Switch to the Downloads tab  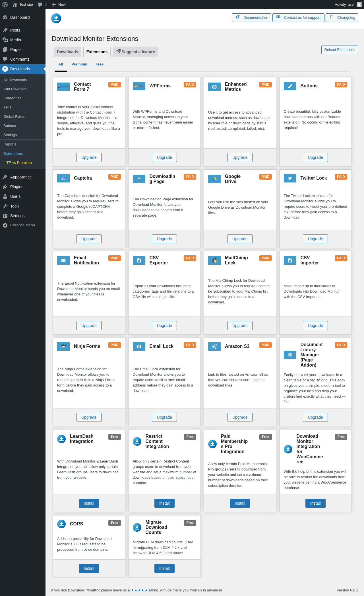click(67, 52)
